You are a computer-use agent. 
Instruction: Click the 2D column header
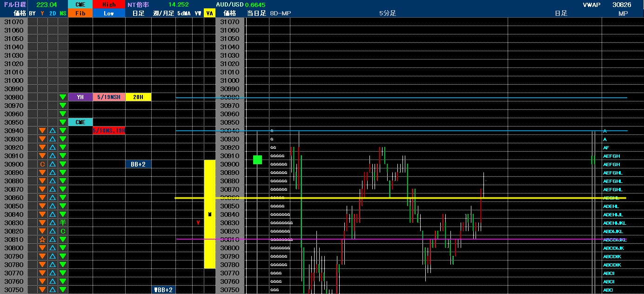[53, 13]
